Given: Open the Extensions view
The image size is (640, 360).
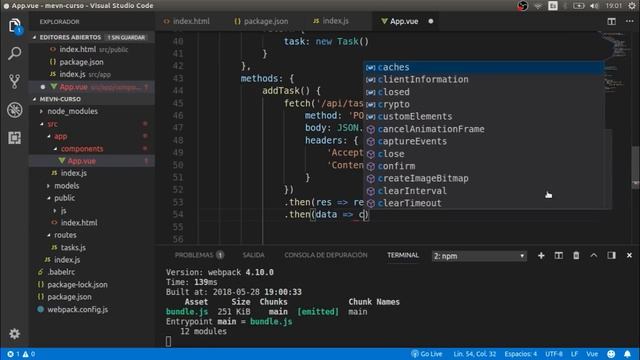Looking at the screenshot, I should pyautogui.click(x=14, y=138).
